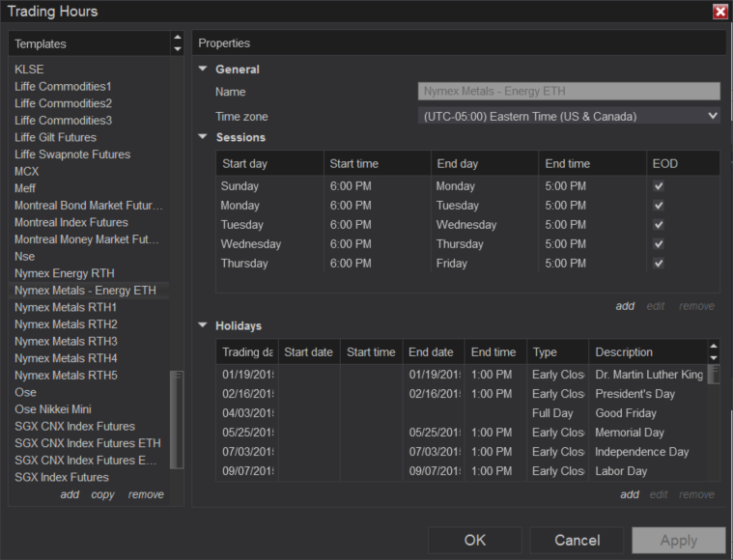Select Memorial Day holiday row

(462, 433)
